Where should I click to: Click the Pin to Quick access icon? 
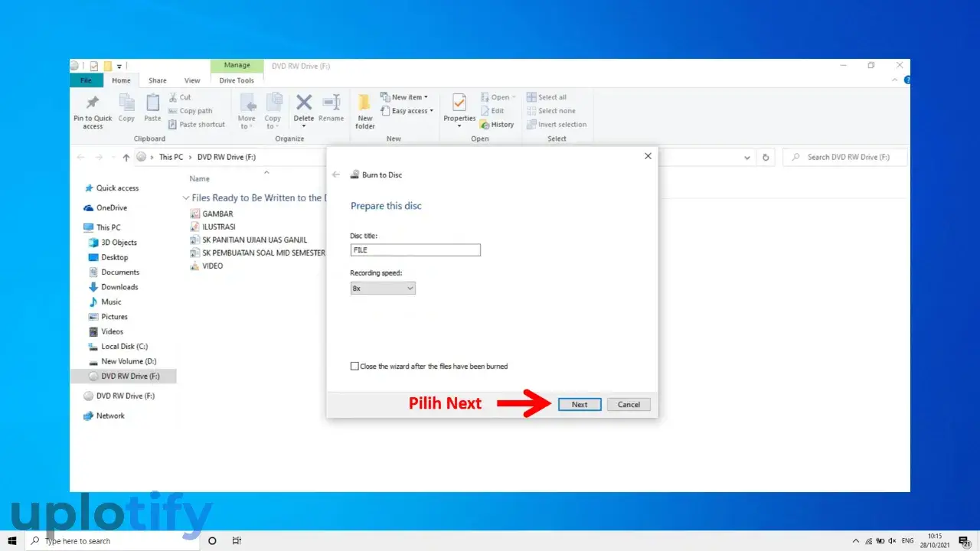point(93,103)
